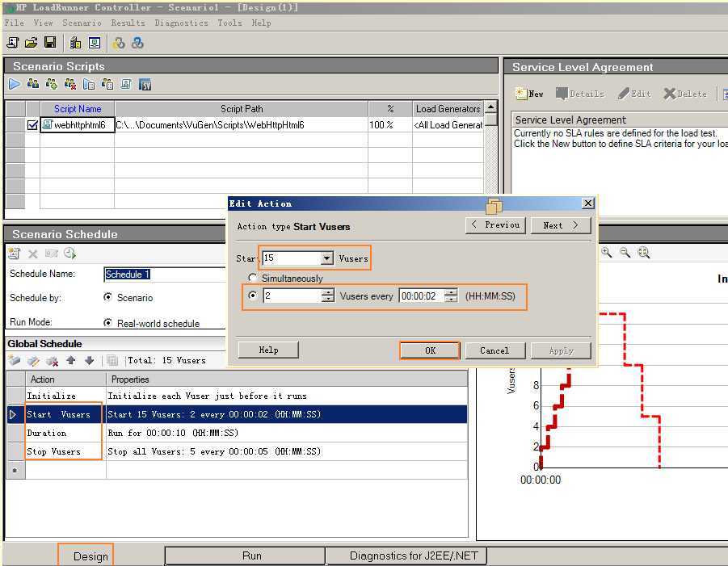Click the yellow linked-rings icon in the main toolbar
Screen dimensions: 728x566
pyautogui.click(x=119, y=43)
